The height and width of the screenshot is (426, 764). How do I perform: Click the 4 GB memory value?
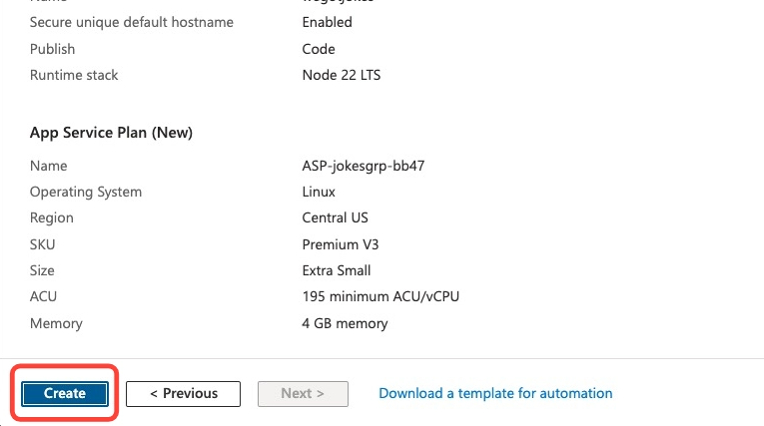tap(344, 323)
